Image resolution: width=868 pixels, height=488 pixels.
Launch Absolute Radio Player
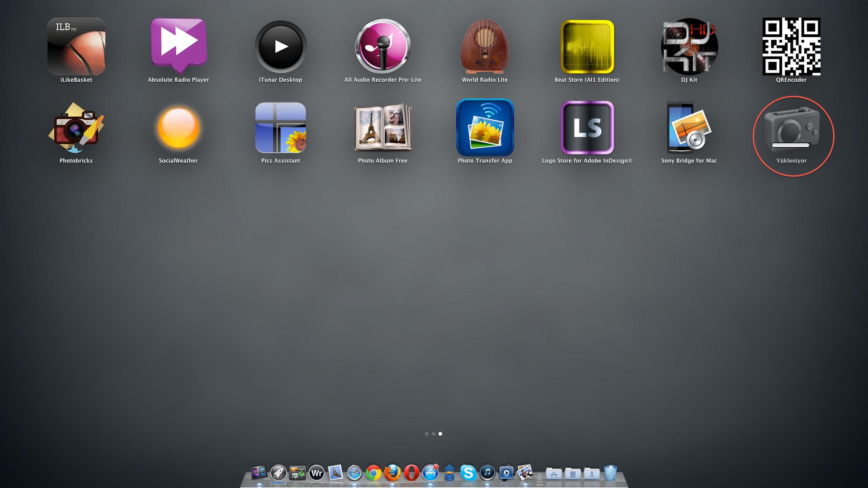(179, 47)
